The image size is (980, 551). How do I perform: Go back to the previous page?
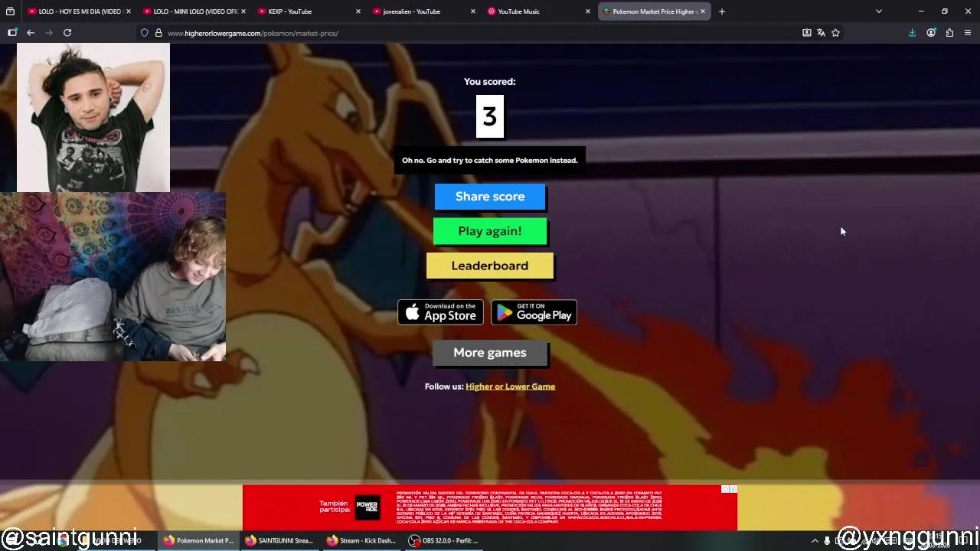(x=31, y=33)
